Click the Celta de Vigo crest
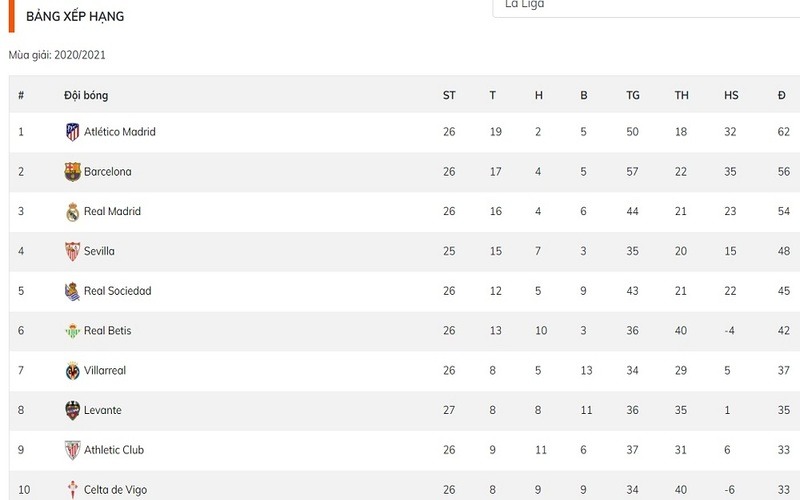 coord(72,490)
